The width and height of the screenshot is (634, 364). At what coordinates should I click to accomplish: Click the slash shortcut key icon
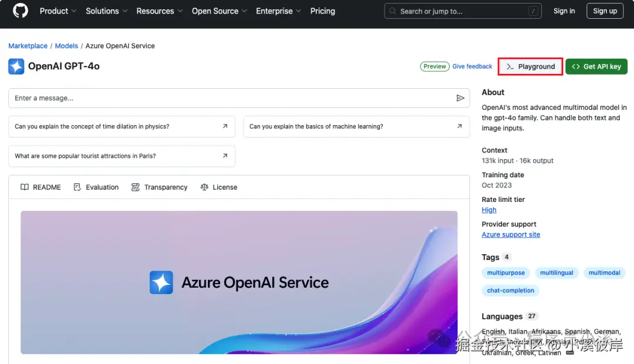tap(533, 11)
